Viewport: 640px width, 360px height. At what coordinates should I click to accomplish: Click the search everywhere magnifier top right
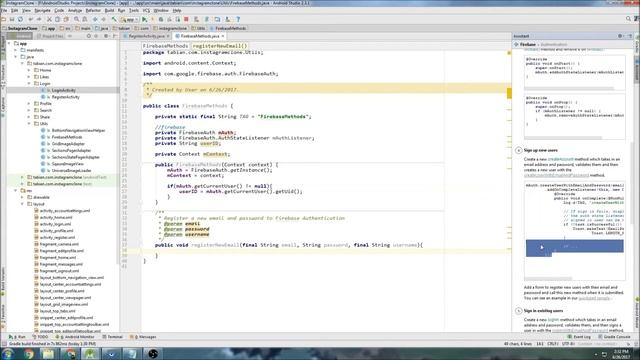click(x=628, y=19)
